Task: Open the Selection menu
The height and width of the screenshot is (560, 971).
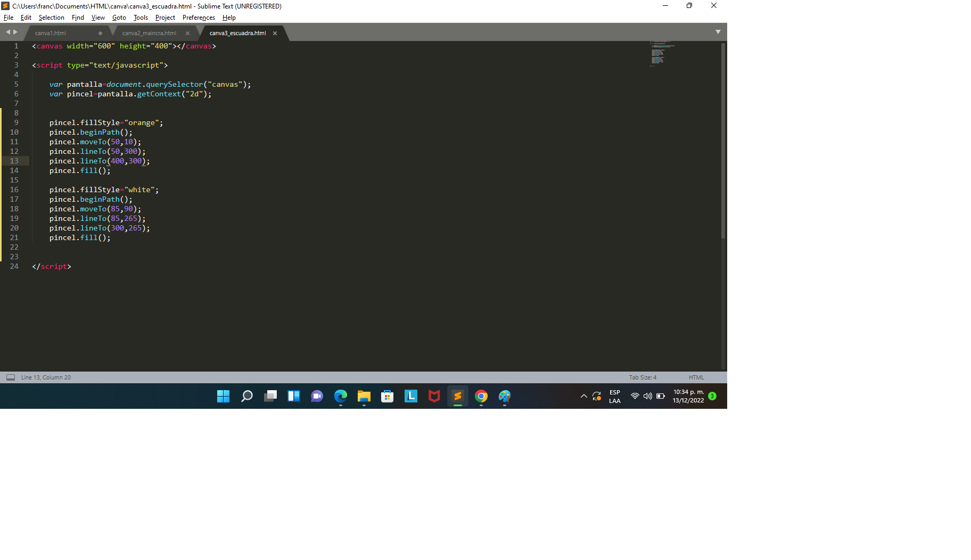Action: (x=51, y=18)
